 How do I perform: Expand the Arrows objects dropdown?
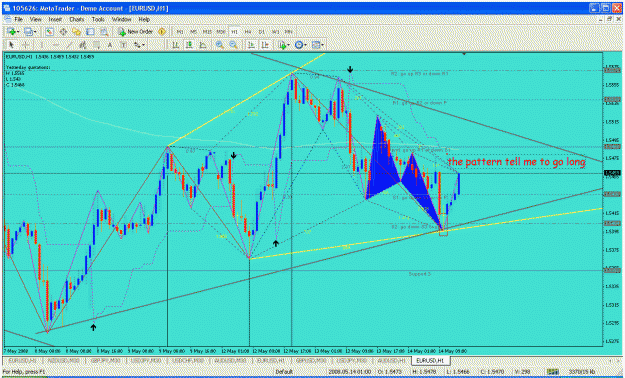(139, 45)
